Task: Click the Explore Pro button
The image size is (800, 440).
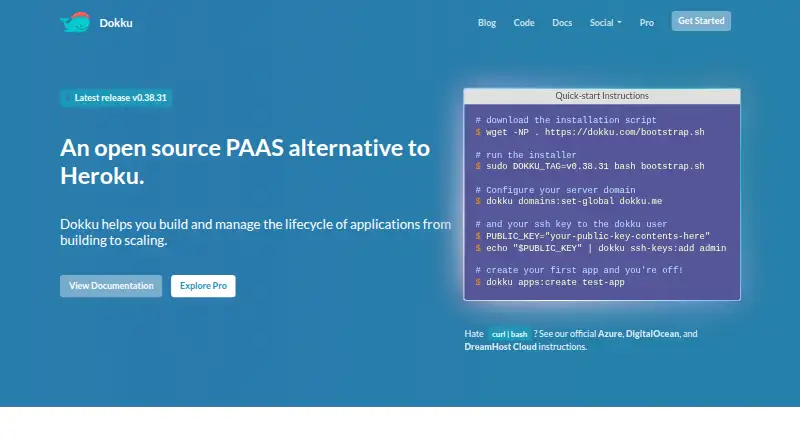Action: 203,286
